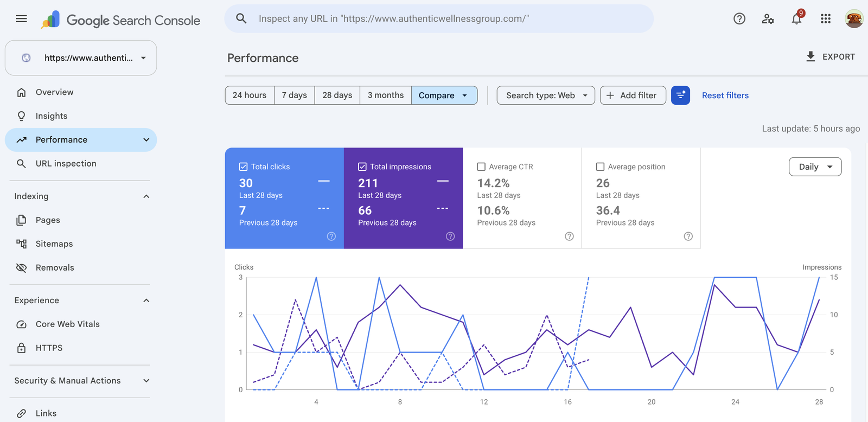
Task: Open the Pages indexing report
Action: (x=81, y=220)
